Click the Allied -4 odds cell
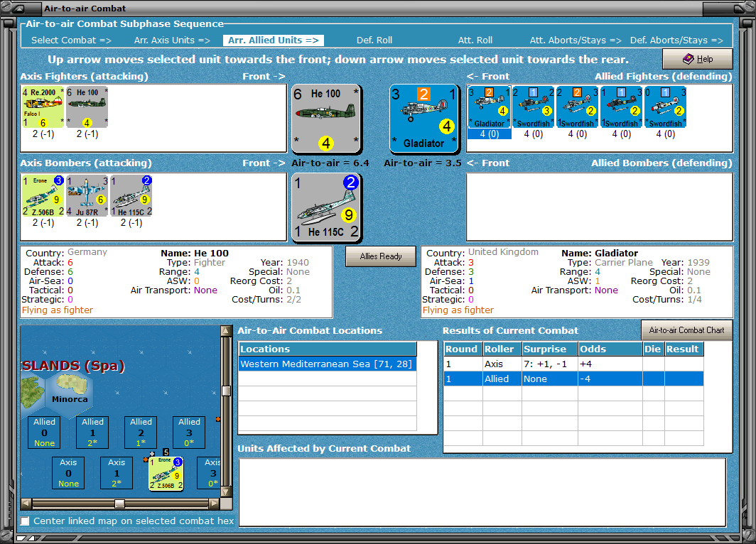This screenshot has height=544, width=756. click(x=610, y=379)
